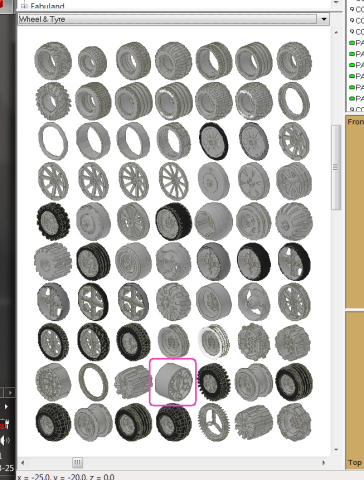The width and height of the screenshot is (364, 480).
Task: Open the Wheel & Tyre category dropdown
Action: [x=324, y=19]
